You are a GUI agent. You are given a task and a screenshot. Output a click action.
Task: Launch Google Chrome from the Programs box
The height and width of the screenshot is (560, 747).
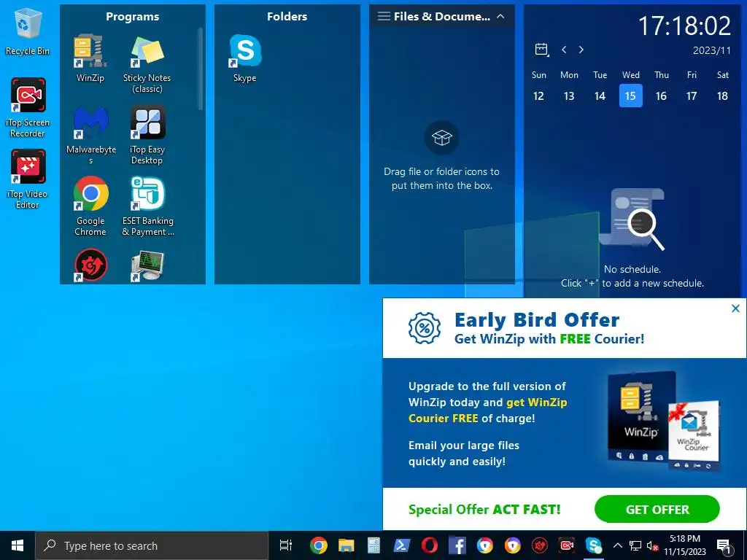pos(90,206)
